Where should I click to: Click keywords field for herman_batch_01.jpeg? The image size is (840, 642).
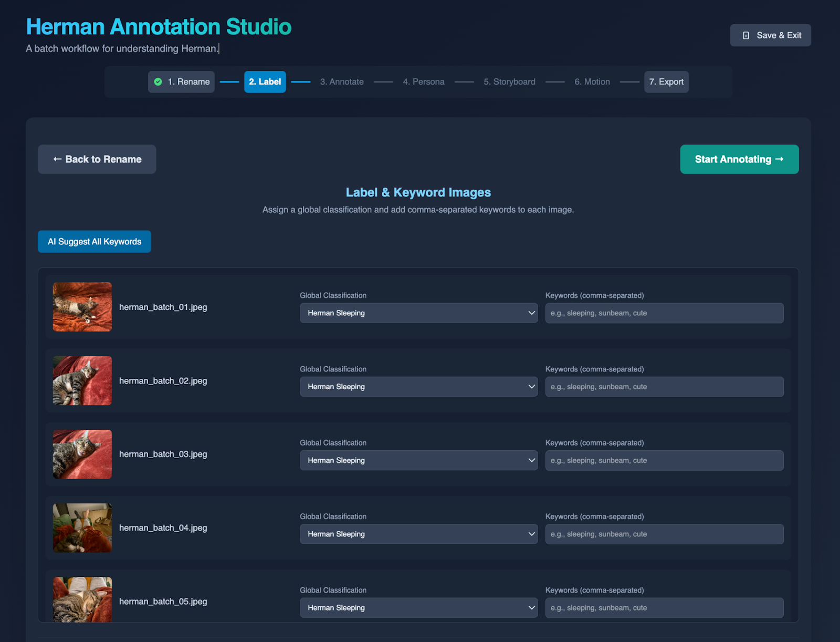(664, 313)
